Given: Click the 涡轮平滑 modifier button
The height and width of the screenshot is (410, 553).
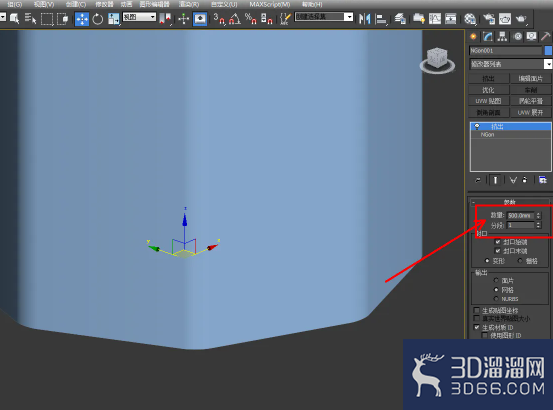Looking at the screenshot, I should click(530, 101).
